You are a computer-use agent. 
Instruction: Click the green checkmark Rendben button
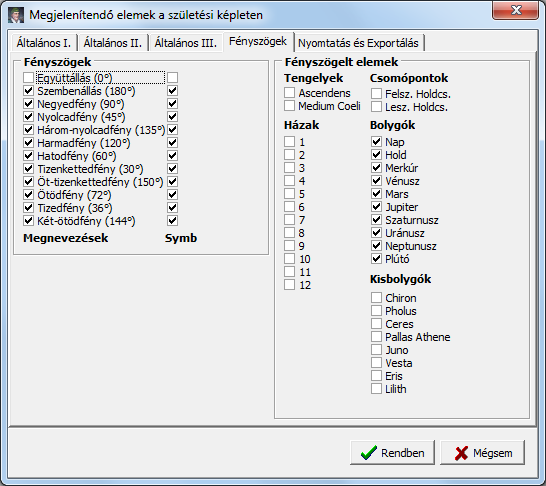click(392, 453)
